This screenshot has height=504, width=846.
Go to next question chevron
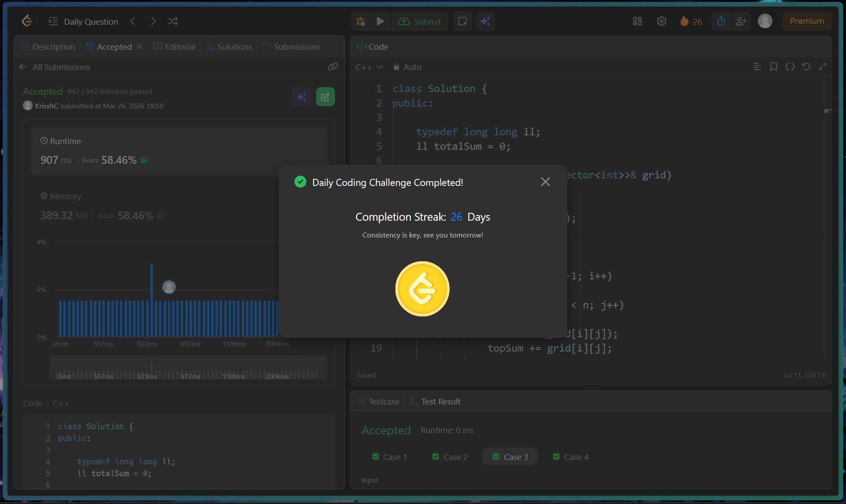click(x=153, y=21)
